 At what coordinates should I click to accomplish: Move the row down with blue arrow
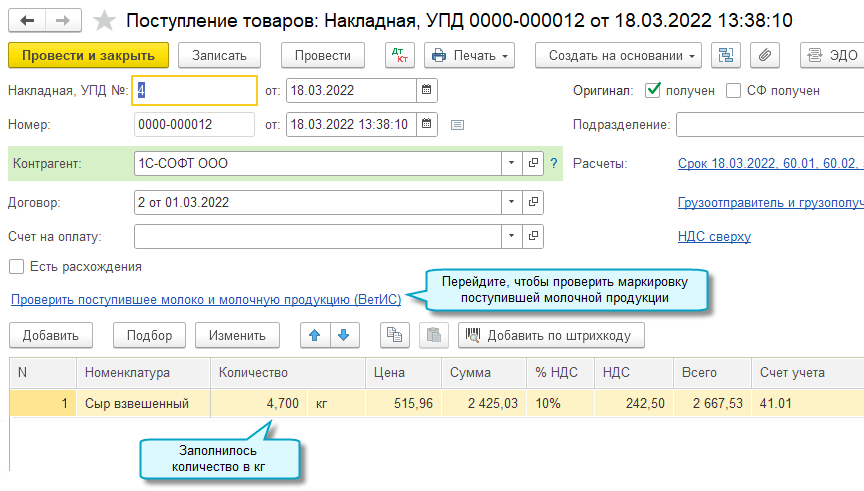(x=344, y=335)
